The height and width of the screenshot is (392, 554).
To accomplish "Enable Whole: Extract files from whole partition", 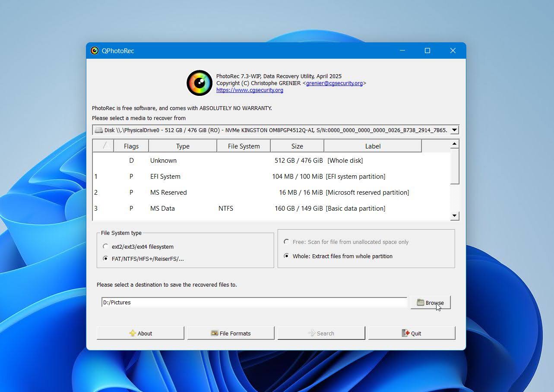I will click(286, 256).
